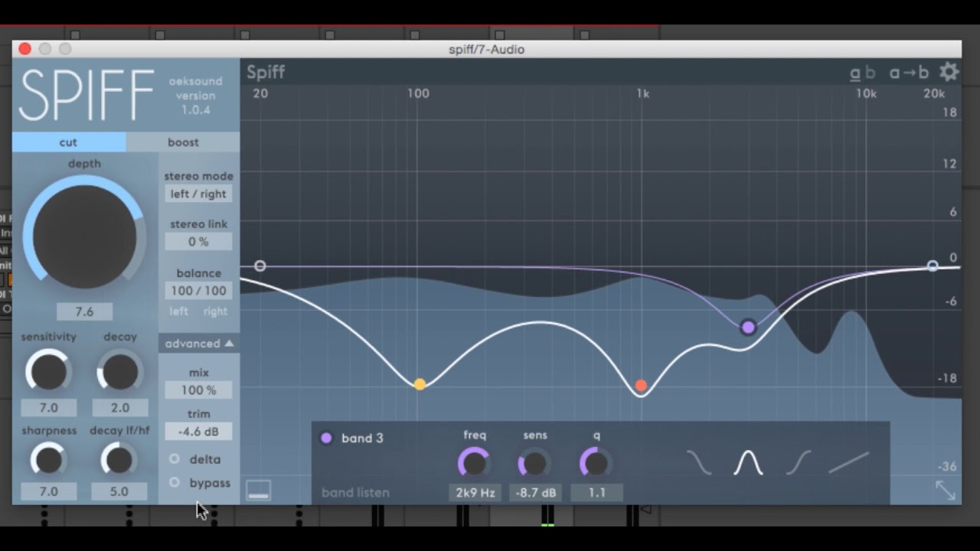The width and height of the screenshot is (980, 551).
Task: Select preset slot a
Action: coord(855,73)
